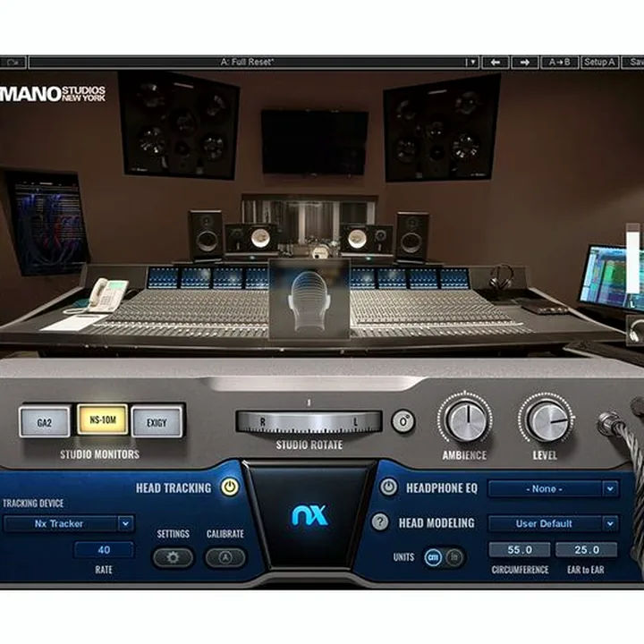This screenshot has height=644, width=644.
Task: Open preset menu arrow beside Full Reset
Action: (x=471, y=63)
